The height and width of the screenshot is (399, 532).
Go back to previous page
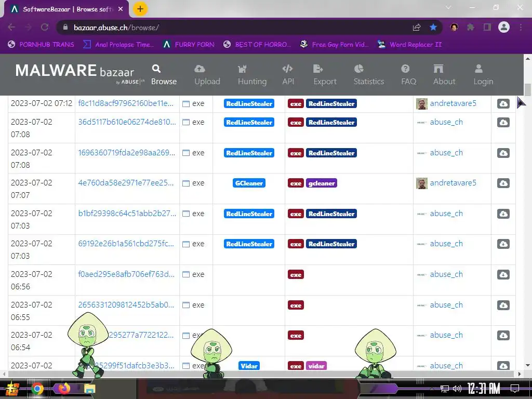click(11, 27)
